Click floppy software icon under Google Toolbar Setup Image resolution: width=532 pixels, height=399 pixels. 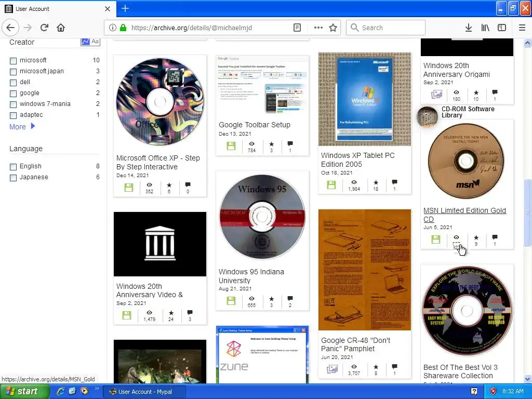coord(231,146)
